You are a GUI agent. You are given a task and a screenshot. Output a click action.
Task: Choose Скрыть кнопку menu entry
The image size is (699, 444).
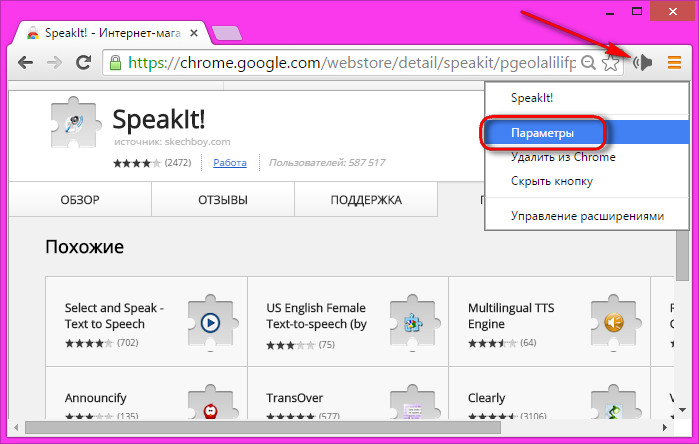587,181
